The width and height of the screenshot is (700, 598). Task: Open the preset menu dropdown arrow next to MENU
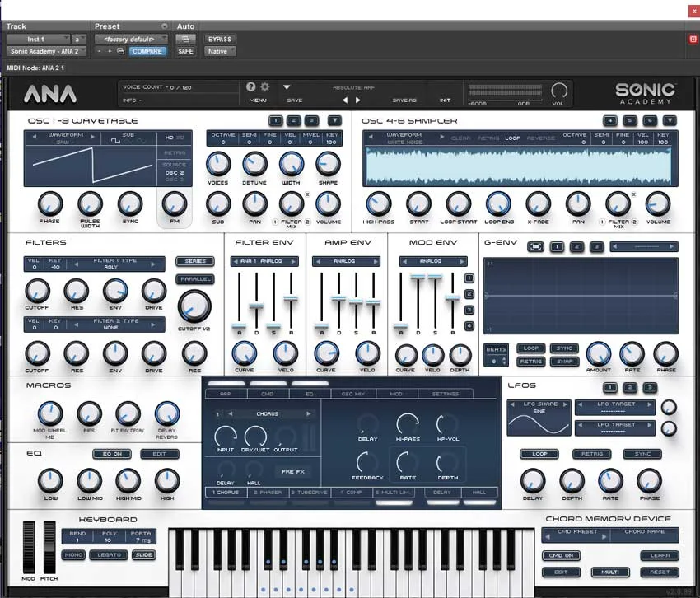tap(287, 87)
